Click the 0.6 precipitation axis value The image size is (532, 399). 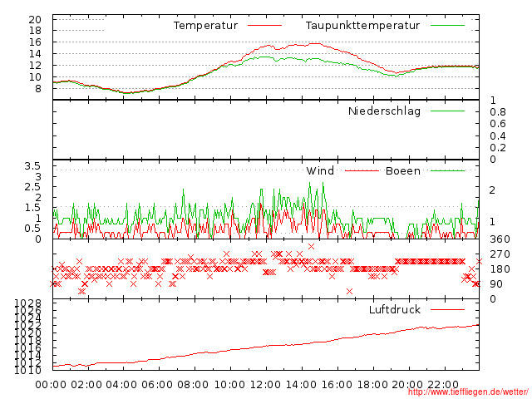[x=498, y=124]
